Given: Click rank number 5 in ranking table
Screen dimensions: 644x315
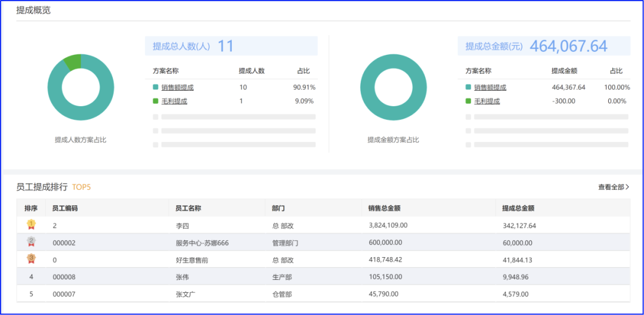Looking at the screenshot, I should [x=31, y=294].
